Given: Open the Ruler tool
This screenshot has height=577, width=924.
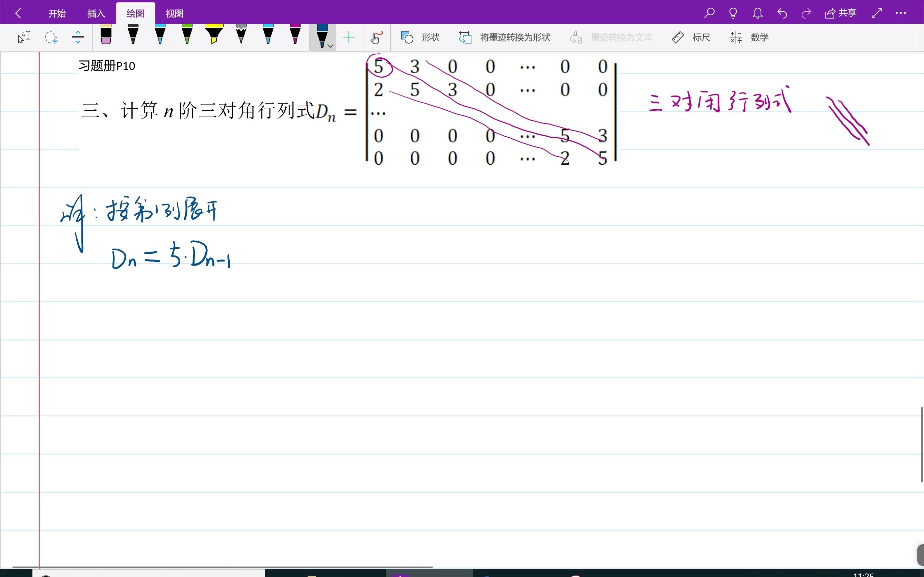Looking at the screenshot, I should 691,37.
